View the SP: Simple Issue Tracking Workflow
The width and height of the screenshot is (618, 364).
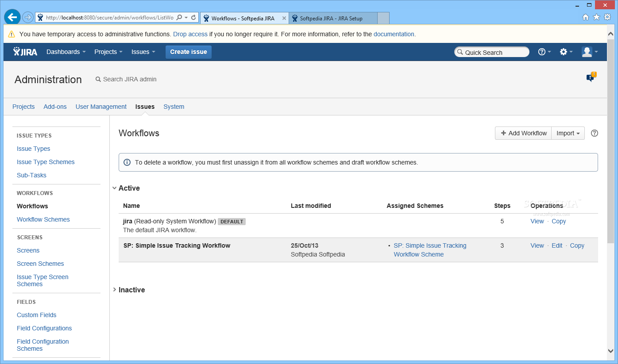pos(537,245)
